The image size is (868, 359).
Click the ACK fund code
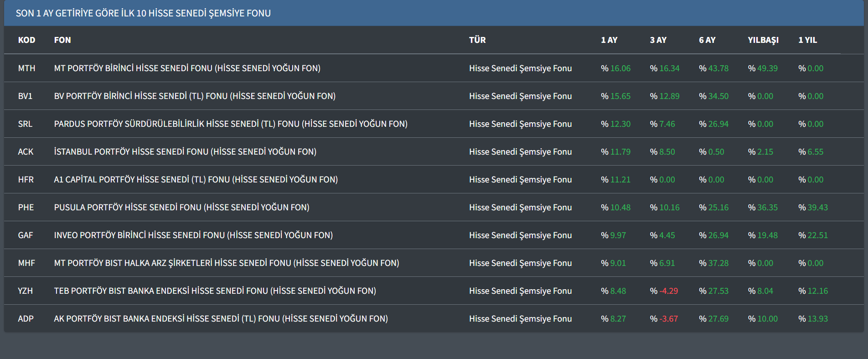click(x=26, y=152)
